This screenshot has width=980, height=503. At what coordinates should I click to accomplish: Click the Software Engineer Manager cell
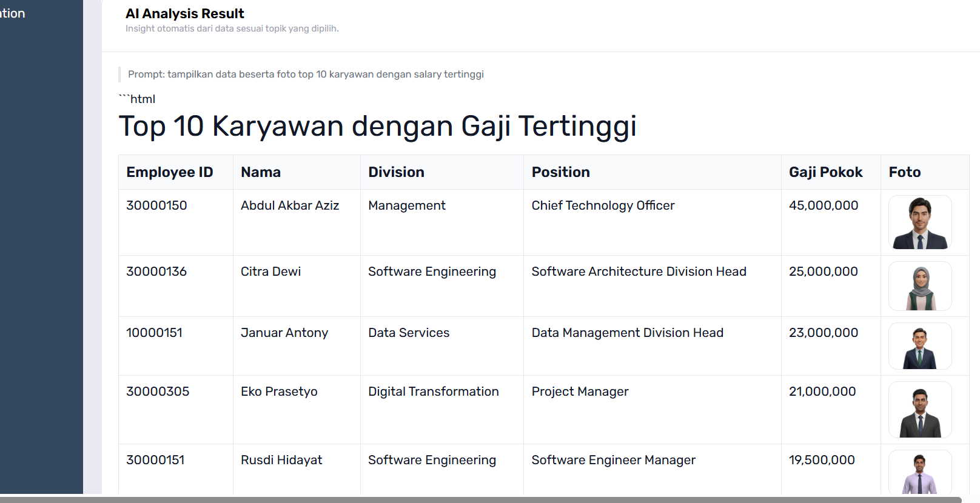coord(613,460)
